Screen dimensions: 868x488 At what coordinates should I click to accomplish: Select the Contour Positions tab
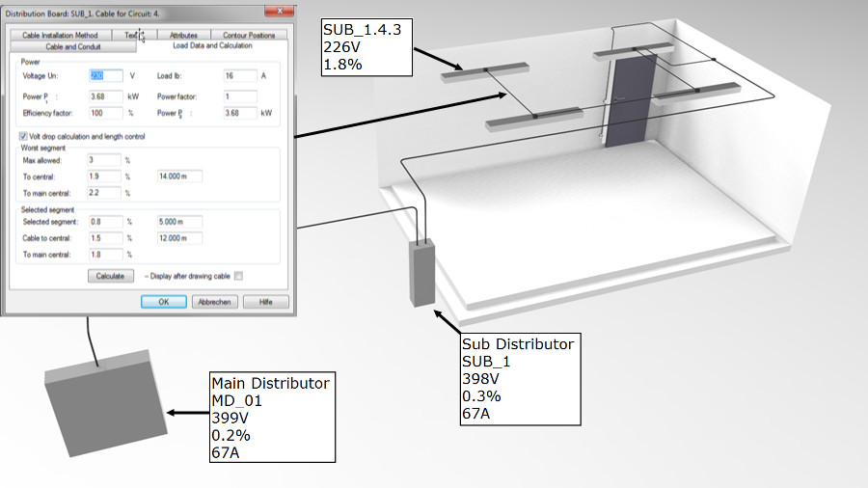[248, 35]
